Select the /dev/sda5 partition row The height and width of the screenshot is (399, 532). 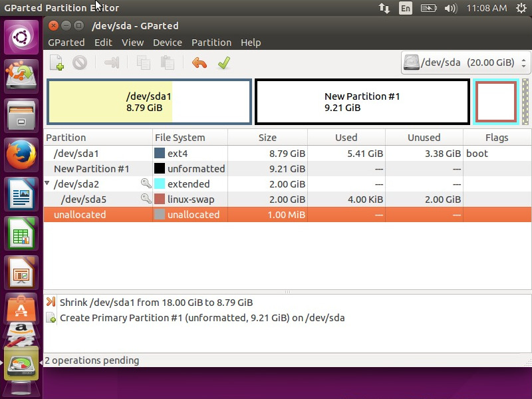click(x=287, y=199)
